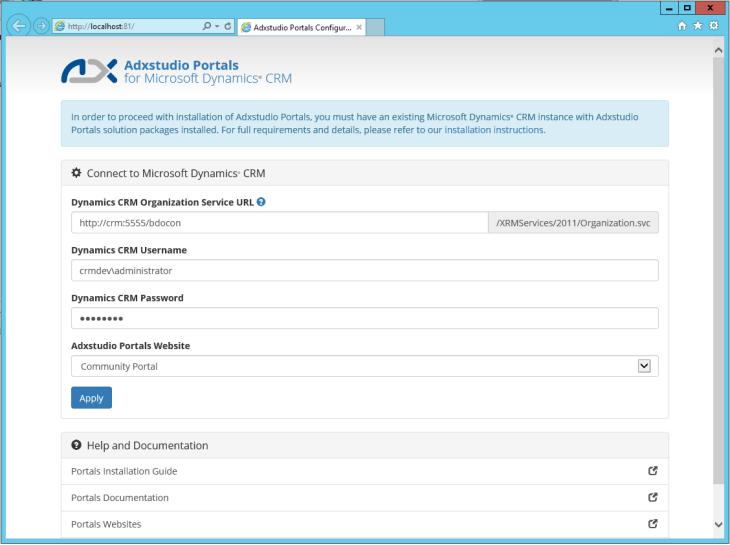Expand the Adxstudio Portals Website dropdown arrow
730x545 pixels.
(644, 366)
